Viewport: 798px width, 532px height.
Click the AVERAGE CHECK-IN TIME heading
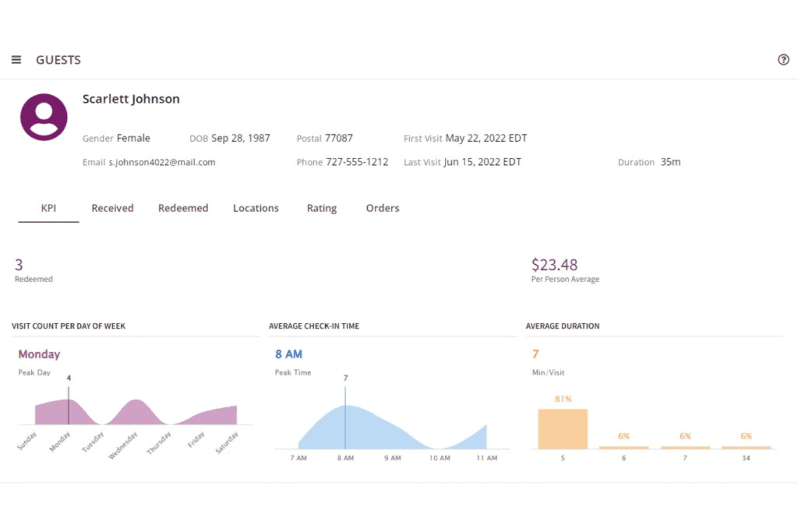click(x=314, y=326)
